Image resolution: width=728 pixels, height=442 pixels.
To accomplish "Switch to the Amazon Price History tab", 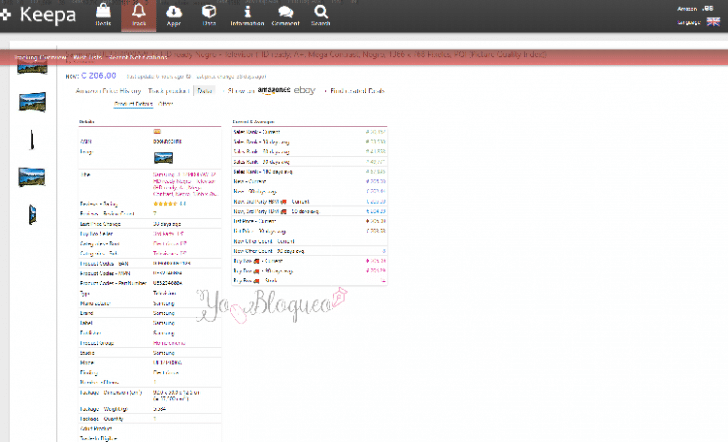I will [109, 90].
